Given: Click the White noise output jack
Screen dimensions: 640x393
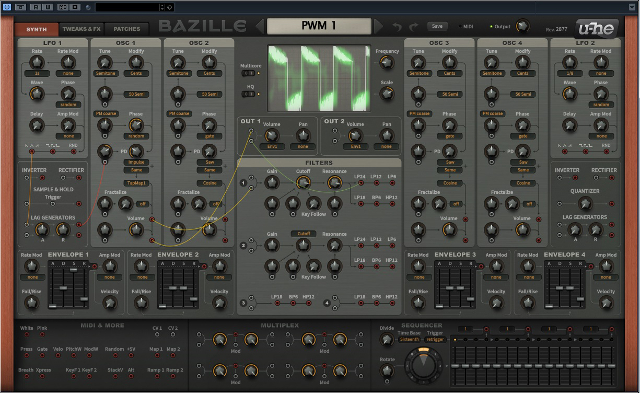Looking at the screenshot, I should [27, 334].
